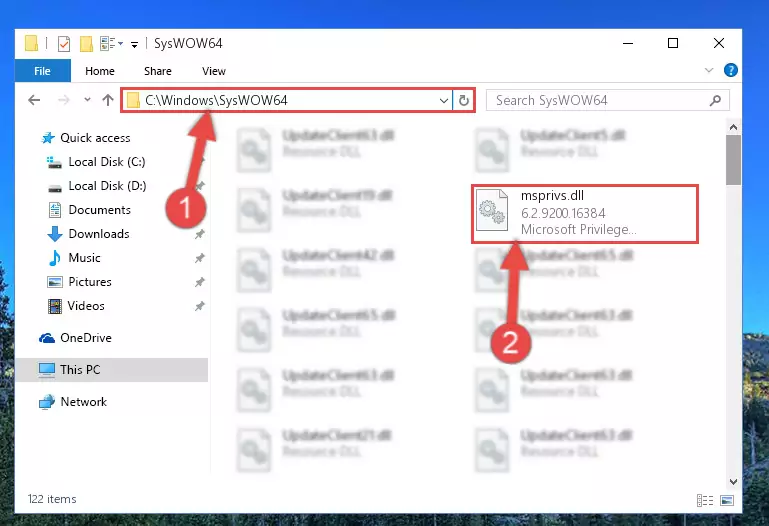
Task: Click the pin icon beside Pictures
Action: [199, 282]
